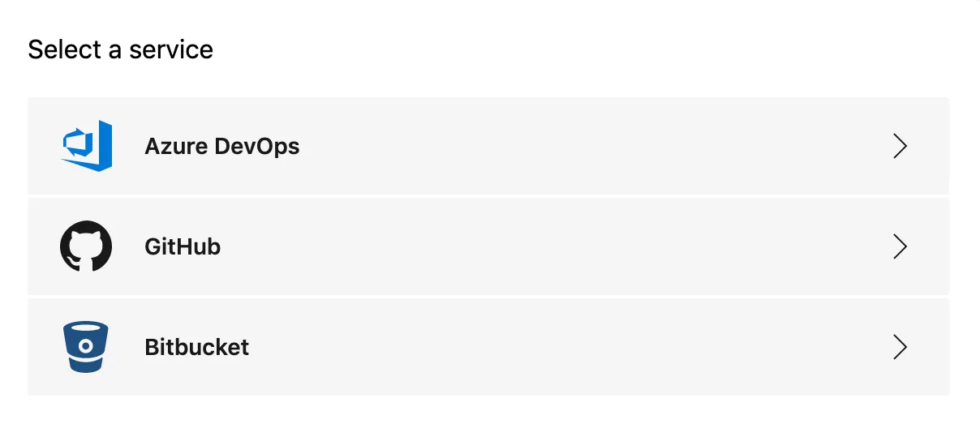The image size is (980, 428).
Task: Click the Bitbucket text label
Action: (x=196, y=347)
